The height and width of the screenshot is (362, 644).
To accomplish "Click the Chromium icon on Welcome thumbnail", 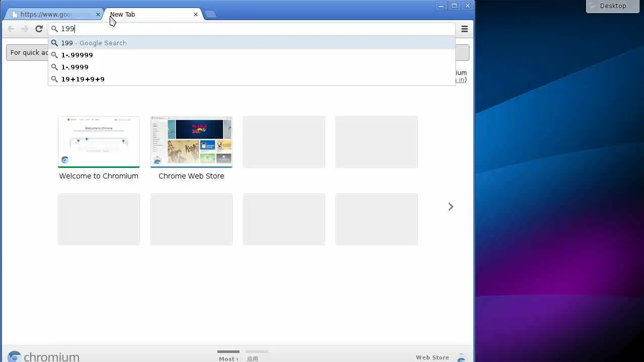I will (64, 160).
